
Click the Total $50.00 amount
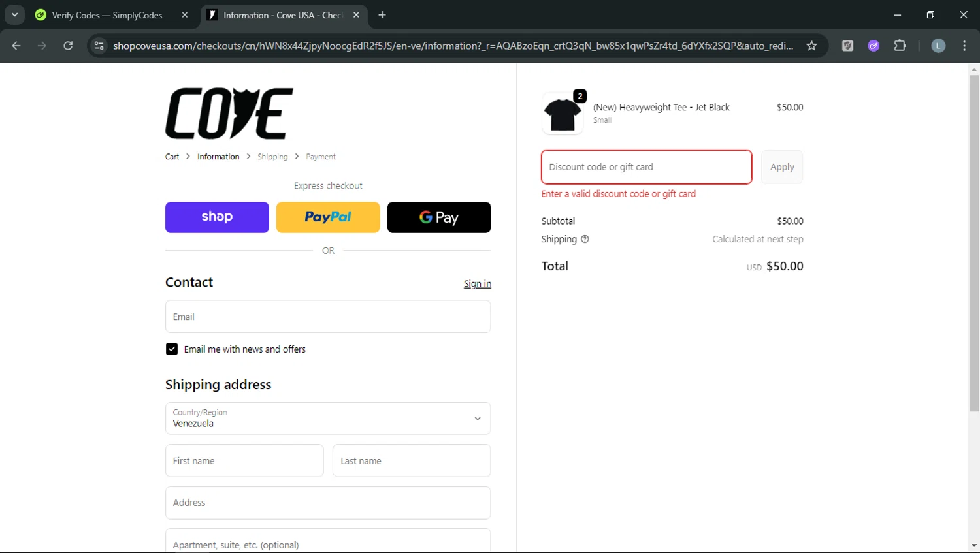[785, 266]
